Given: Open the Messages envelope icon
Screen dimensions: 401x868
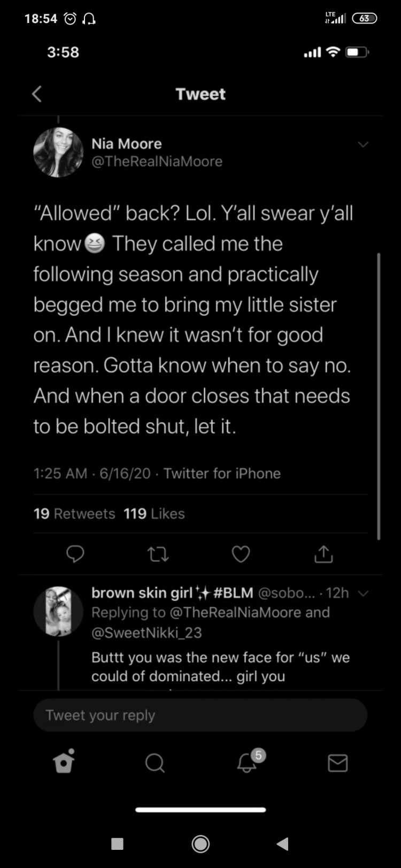Looking at the screenshot, I should coord(337,763).
